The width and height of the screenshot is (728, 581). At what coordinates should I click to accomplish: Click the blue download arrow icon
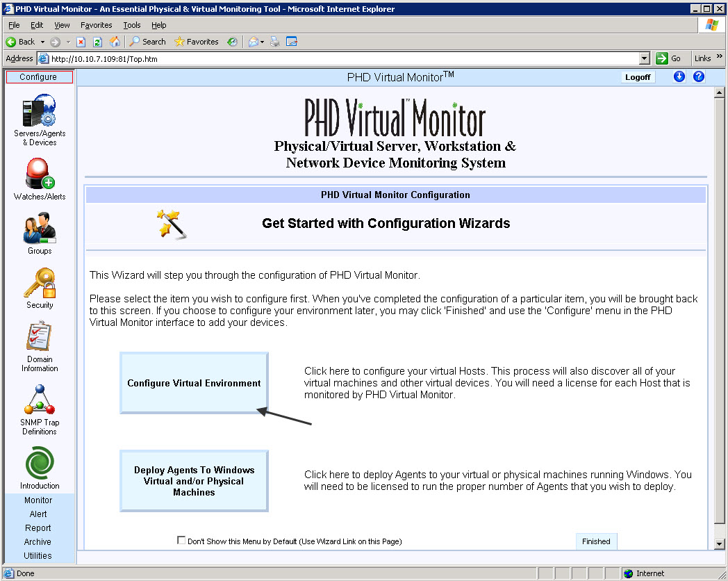pyautogui.click(x=679, y=76)
